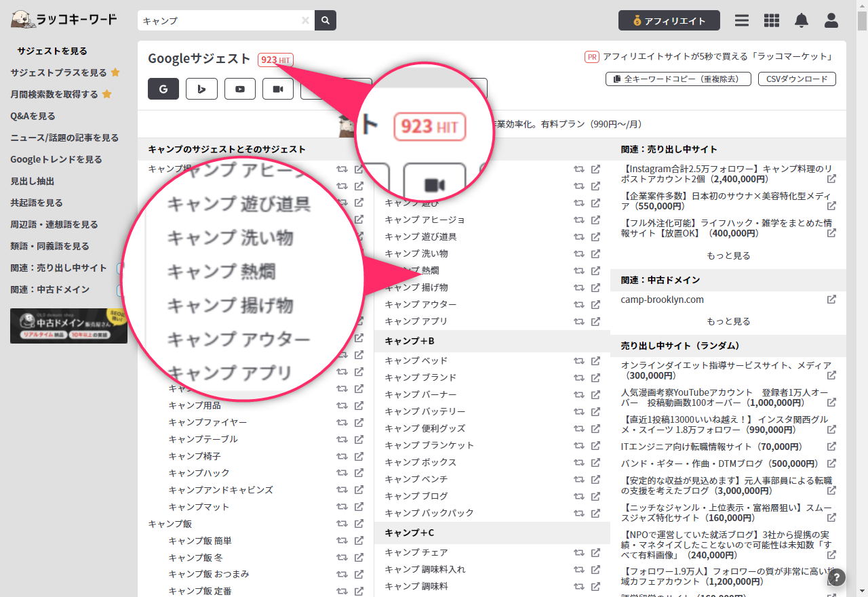Click the 中古ドメイン販売屋さん banner
This screenshot has height=597, width=868.
(x=68, y=326)
